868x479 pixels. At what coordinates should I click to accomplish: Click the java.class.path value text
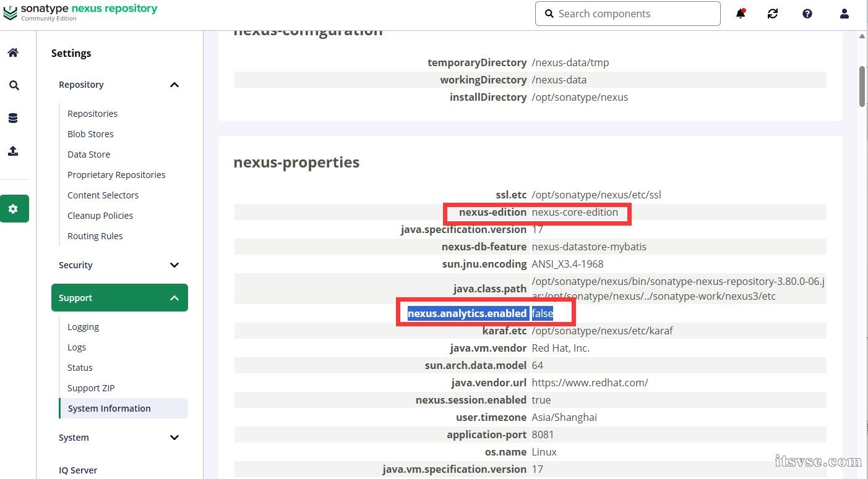(x=678, y=289)
